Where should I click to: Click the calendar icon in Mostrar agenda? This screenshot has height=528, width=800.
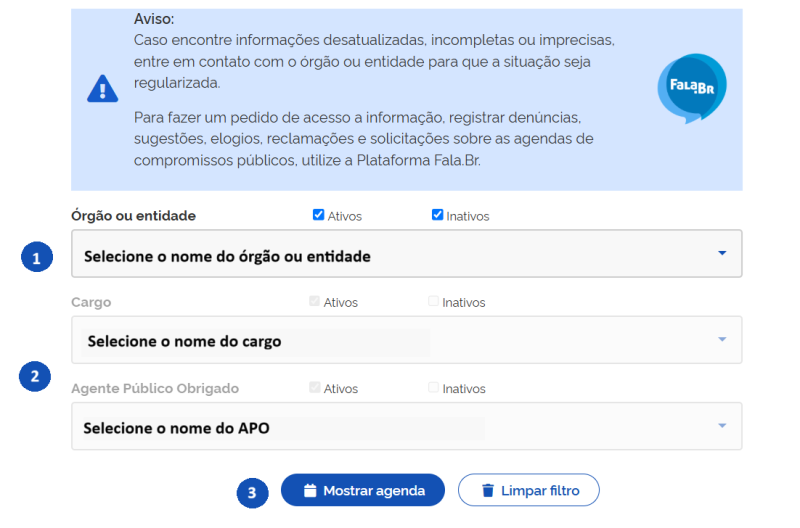coord(310,491)
